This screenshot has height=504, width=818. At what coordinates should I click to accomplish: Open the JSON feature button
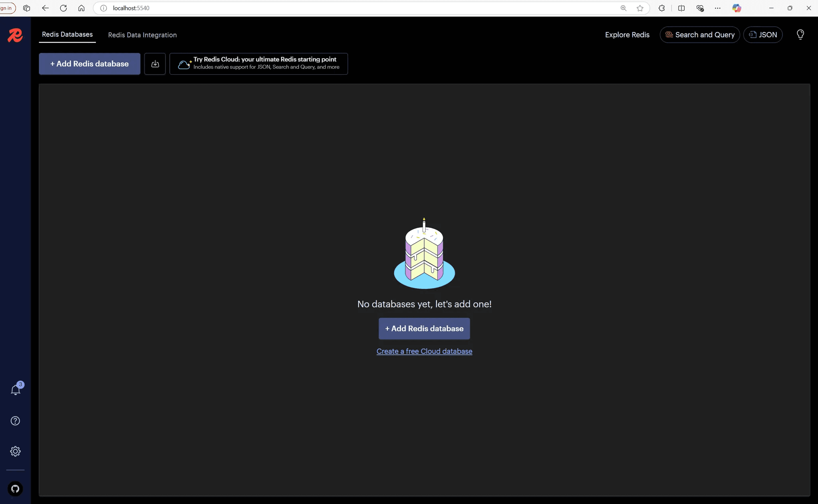coord(763,34)
